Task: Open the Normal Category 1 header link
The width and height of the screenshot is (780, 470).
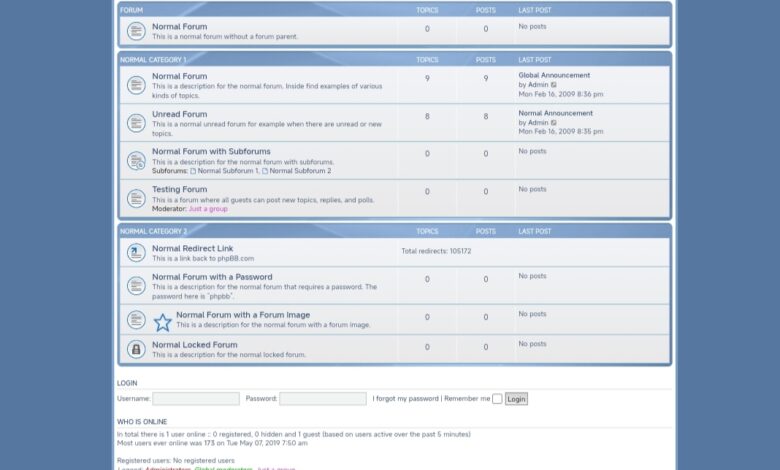Action: pos(153,60)
